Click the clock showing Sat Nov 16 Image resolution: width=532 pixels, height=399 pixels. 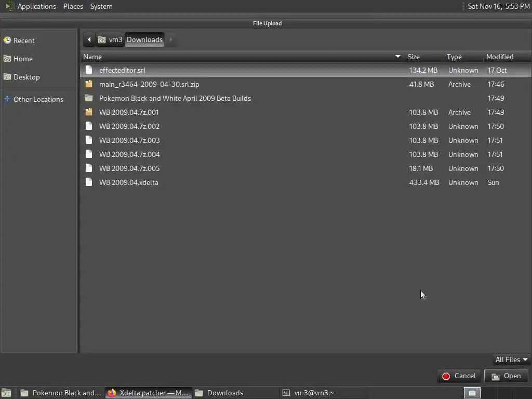click(498, 6)
